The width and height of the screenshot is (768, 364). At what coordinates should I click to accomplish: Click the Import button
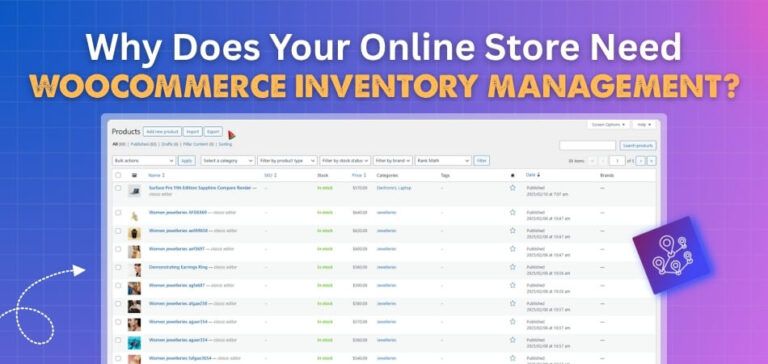(192, 132)
